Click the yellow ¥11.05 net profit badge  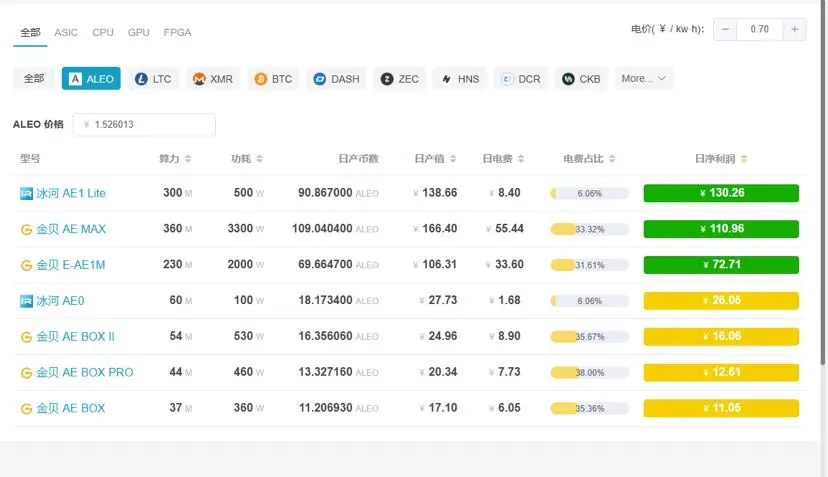[721, 408]
